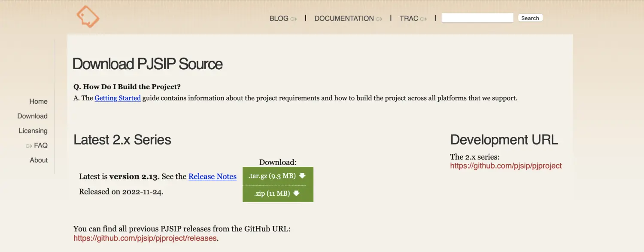644x252 pixels.
Task: Click the PJSIP logo in the header
Action: tap(88, 17)
